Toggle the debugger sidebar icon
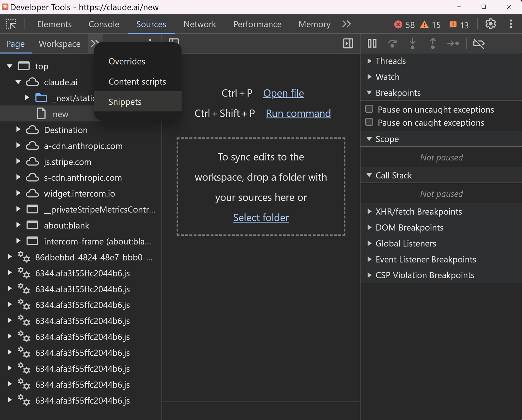Viewport: 522px width, 420px height. [x=348, y=43]
